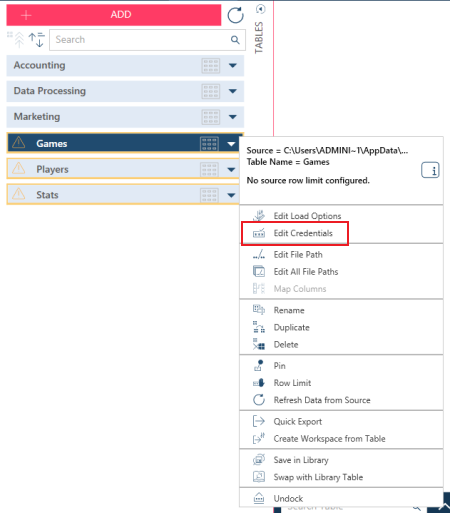Click the sort up-down arrows icon

coord(37,40)
